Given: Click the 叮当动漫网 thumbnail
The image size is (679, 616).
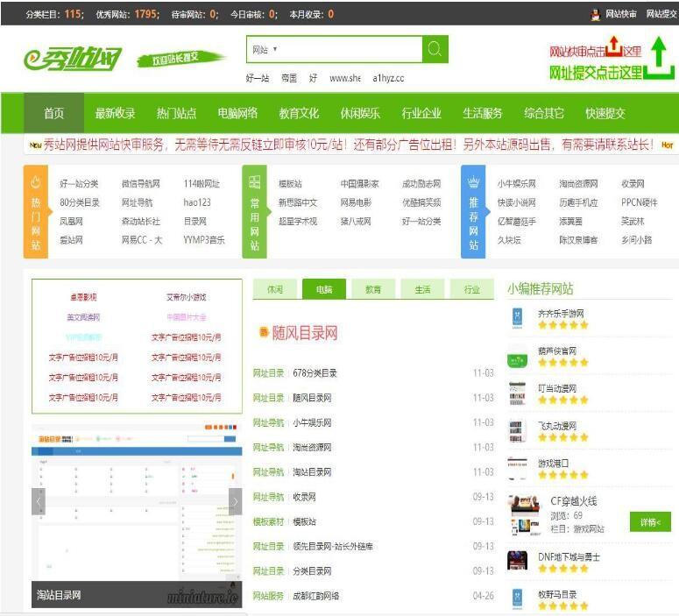Looking at the screenshot, I should point(517,393).
